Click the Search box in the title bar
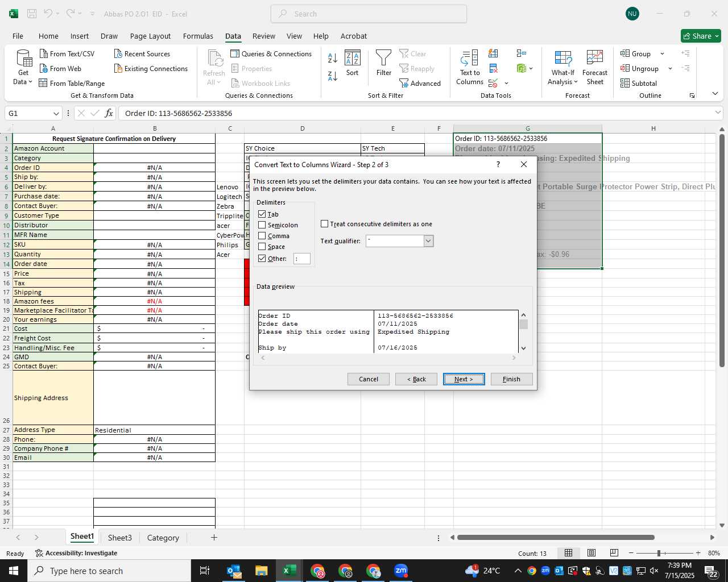The image size is (728, 582). tap(369, 14)
